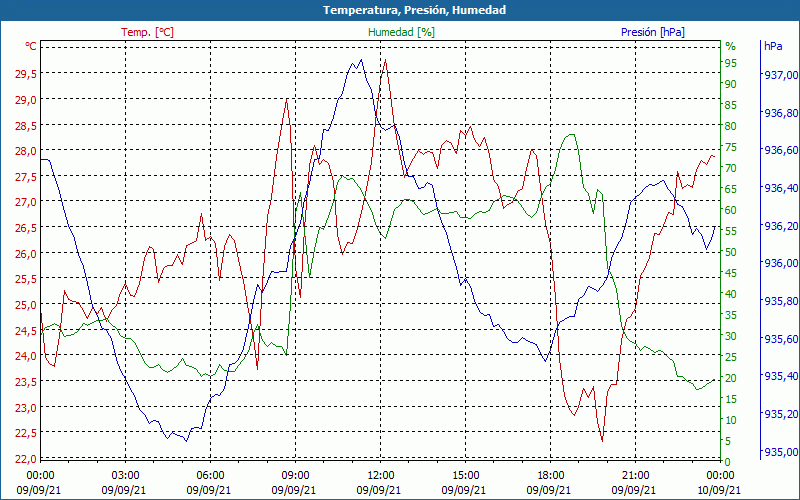Click the green '%' unit label
The height and width of the screenshot is (500, 800).
tap(731, 46)
